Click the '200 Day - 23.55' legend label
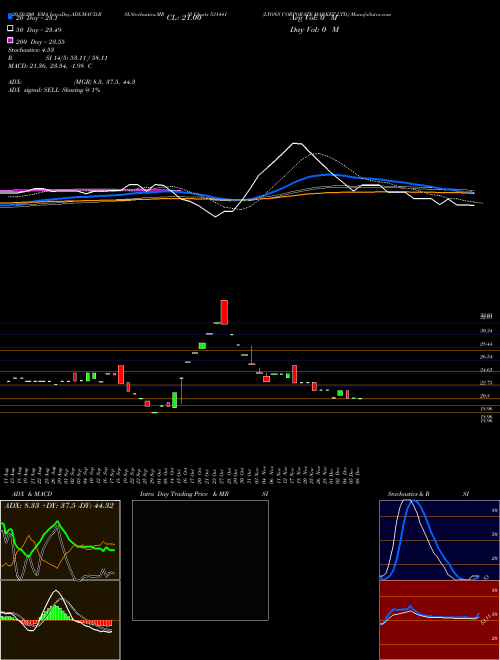The width and height of the screenshot is (500, 660). click(x=40, y=42)
